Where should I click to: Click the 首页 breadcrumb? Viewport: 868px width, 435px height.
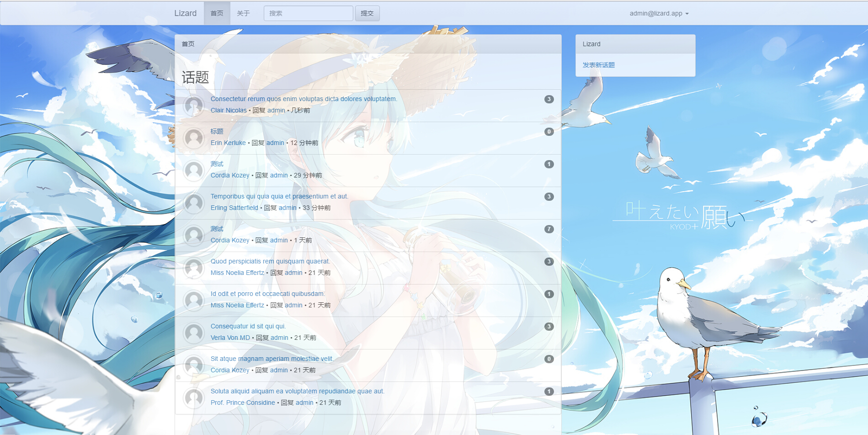pyautogui.click(x=188, y=44)
